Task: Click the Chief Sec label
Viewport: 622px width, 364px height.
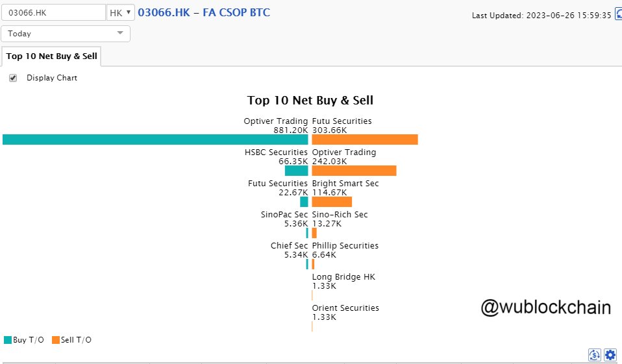Action: tap(289, 245)
